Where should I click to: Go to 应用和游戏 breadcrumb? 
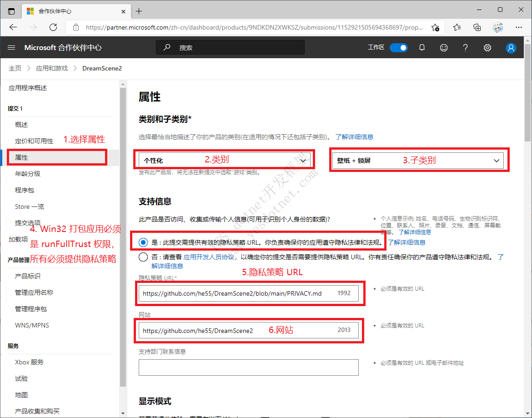tap(52, 69)
